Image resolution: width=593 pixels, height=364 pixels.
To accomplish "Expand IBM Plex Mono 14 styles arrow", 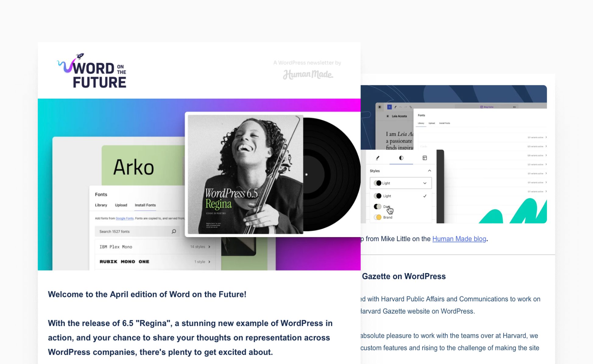I will (x=209, y=247).
